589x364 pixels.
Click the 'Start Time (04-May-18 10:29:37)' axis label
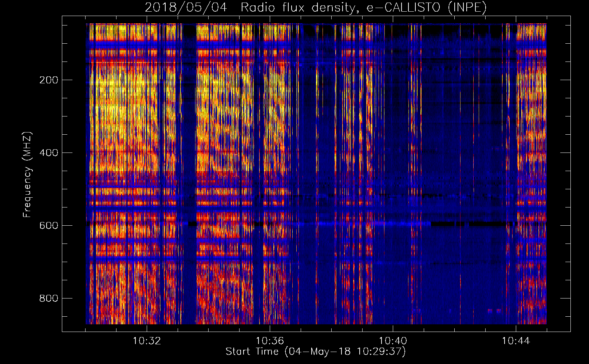(x=316, y=352)
